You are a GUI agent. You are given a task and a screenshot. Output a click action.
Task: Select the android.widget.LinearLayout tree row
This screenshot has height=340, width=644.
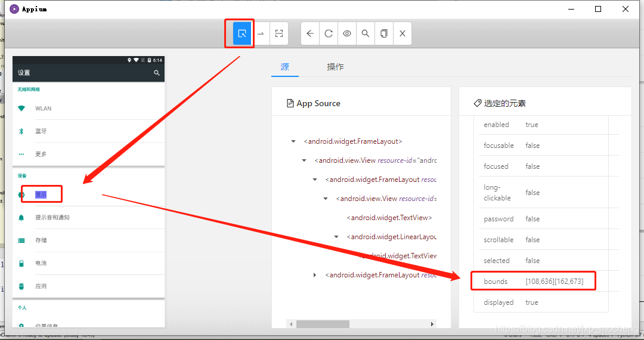391,237
